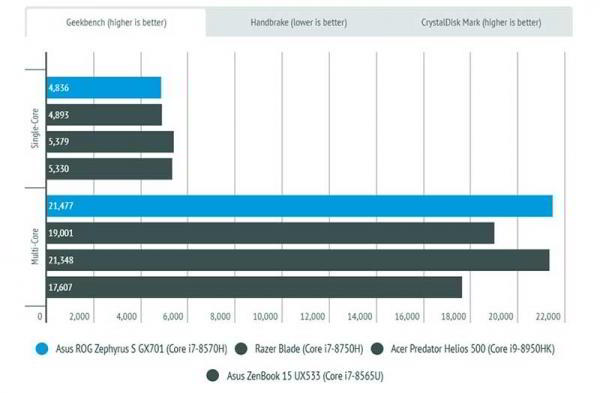This screenshot has height=393, width=600.
Task: Click the Razer Blade (Core i7-8750H) legend label
Action: (x=309, y=349)
